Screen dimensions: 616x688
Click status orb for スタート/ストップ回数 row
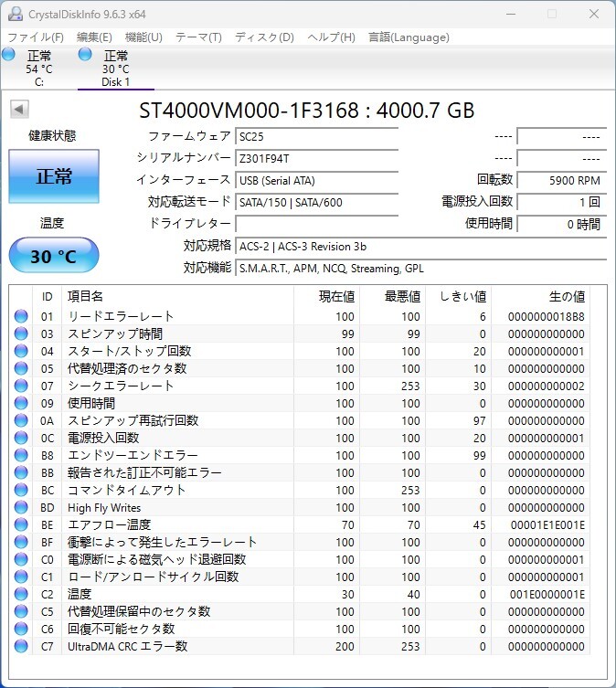click(21, 351)
